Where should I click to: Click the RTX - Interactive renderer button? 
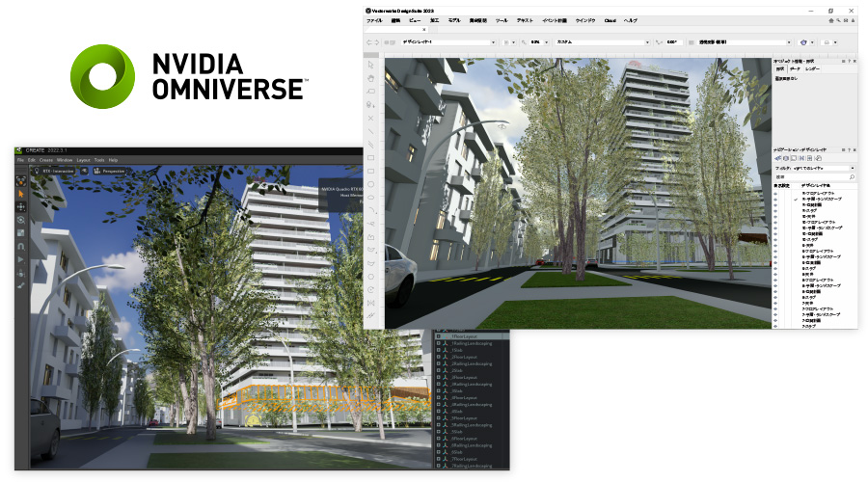[54, 171]
